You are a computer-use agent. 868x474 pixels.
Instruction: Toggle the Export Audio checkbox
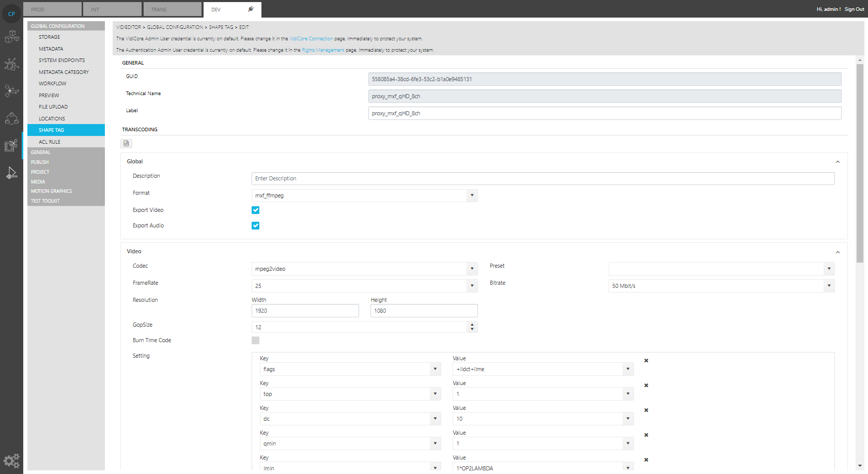[255, 225]
